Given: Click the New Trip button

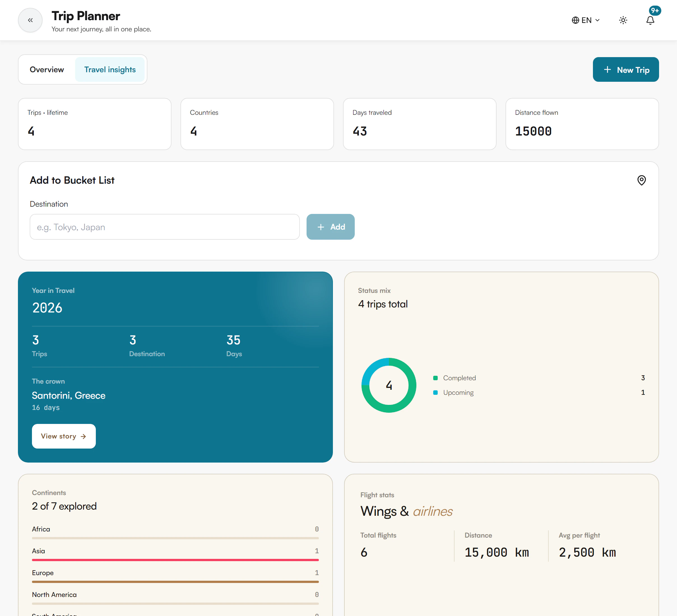Looking at the screenshot, I should coord(626,69).
